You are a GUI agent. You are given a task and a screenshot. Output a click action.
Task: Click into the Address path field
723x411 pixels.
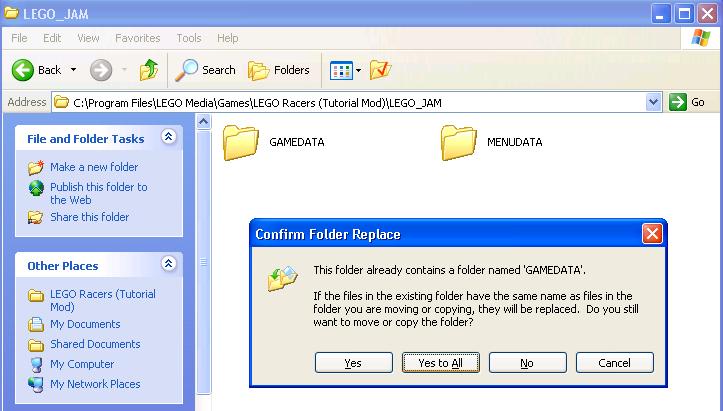click(x=350, y=102)
